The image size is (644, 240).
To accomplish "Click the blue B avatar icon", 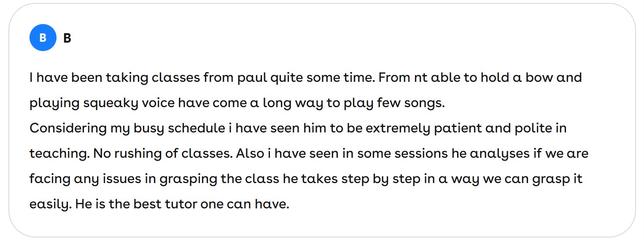I will point(43,38).
